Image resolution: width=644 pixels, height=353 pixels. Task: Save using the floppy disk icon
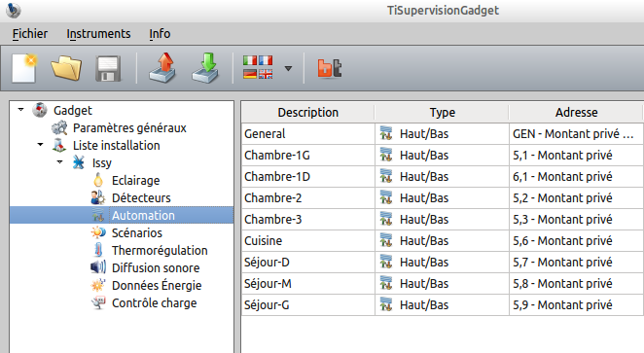point(108,68)
